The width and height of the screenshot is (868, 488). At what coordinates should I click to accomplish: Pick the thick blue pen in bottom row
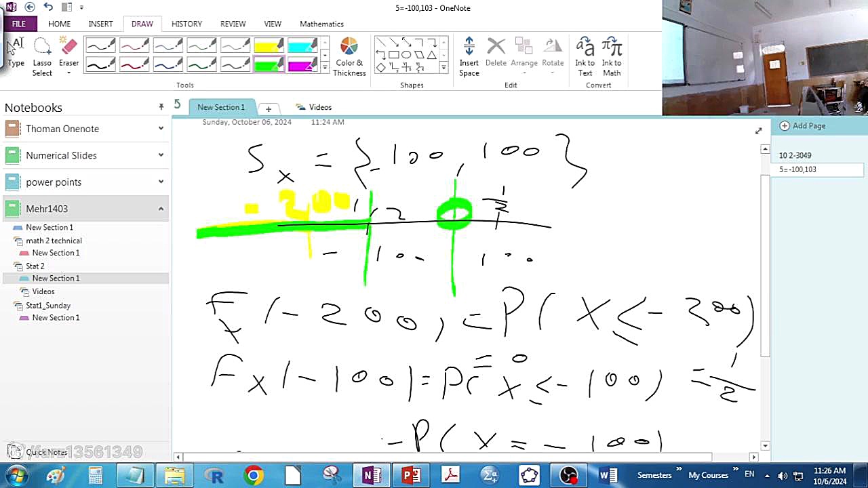(167, 64)
